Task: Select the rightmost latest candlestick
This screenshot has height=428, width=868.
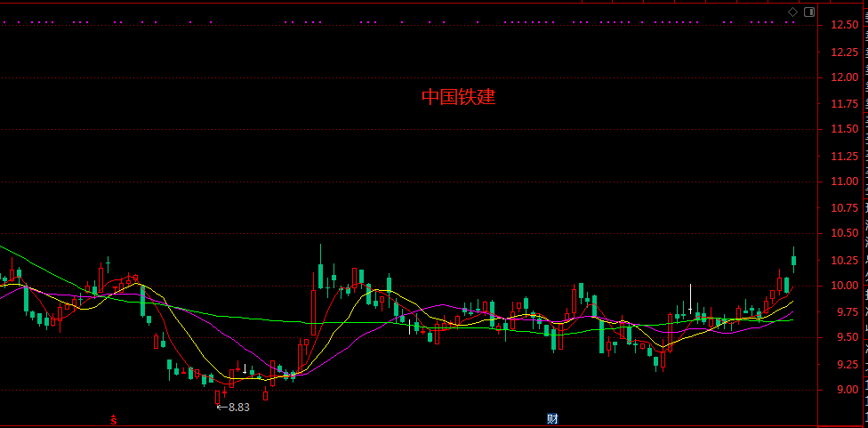Action: tap(794, 260)
